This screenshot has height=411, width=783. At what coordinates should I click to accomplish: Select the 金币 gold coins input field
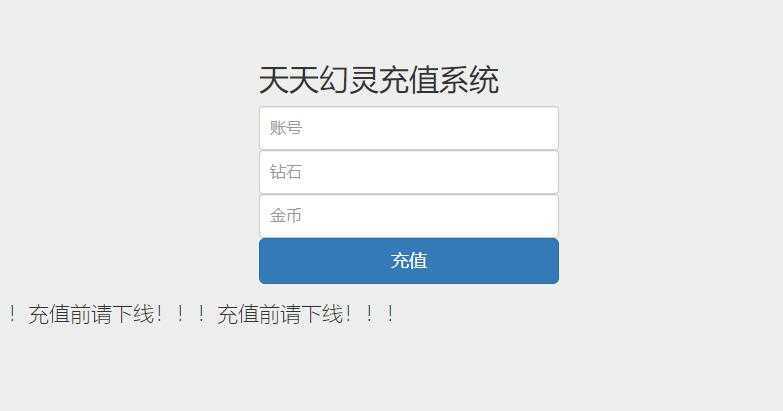[x=408, y=216]
